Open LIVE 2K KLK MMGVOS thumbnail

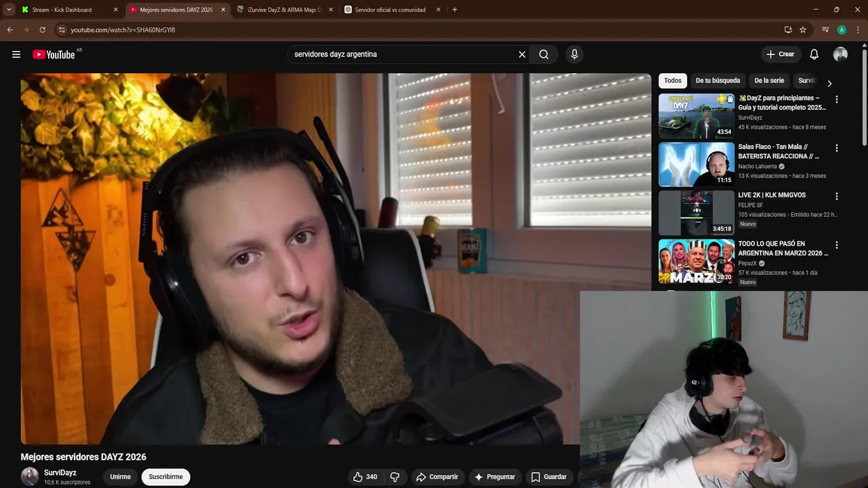click(x=696, y=213)
